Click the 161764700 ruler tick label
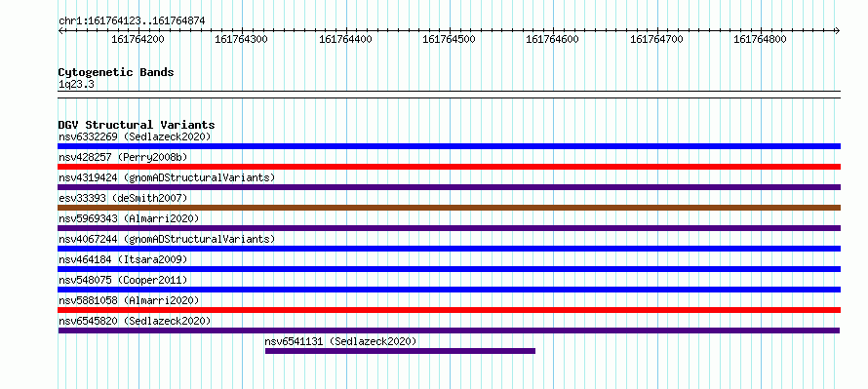The height and width of the screenshot is (389, 868). pos(656,39)
